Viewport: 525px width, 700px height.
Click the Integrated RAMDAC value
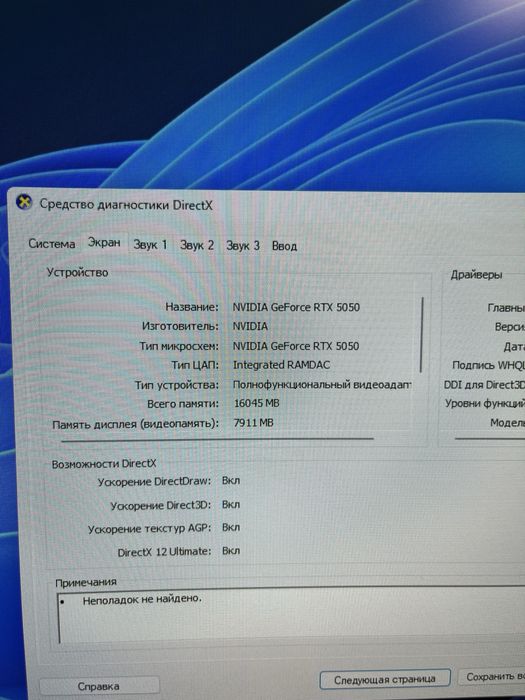click(x=281, y=365)
